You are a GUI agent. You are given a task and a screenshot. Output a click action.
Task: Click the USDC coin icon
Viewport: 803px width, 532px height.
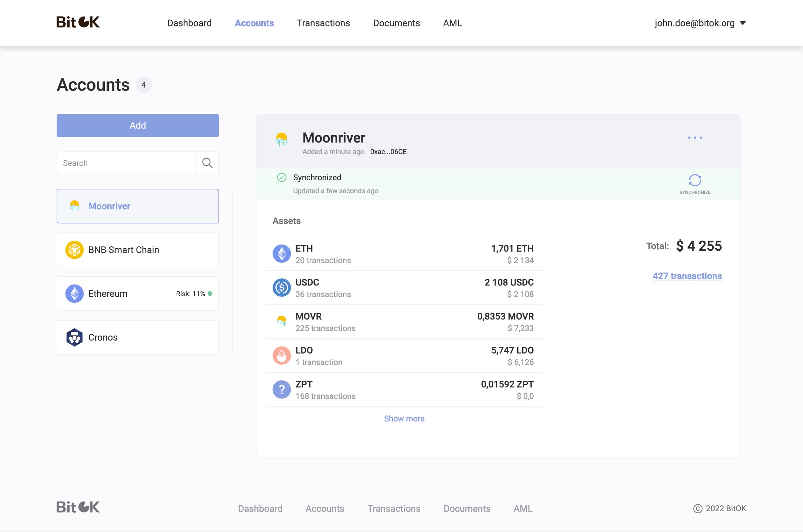[282, 287]
